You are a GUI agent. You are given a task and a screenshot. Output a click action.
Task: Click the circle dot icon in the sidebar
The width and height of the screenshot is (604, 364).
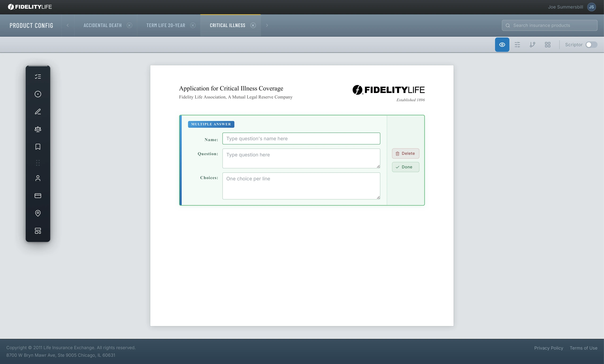(x=38, y=94)
